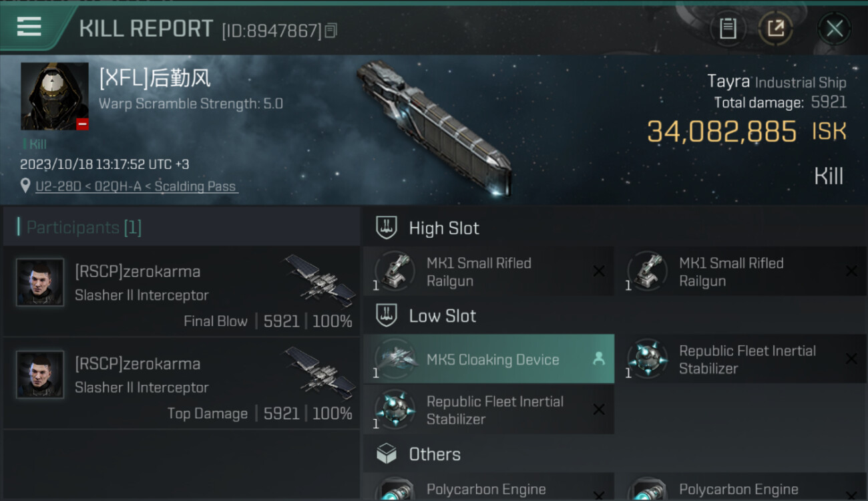Click person icon on MK5 Cloaking Device

click(x=599, y=359)
